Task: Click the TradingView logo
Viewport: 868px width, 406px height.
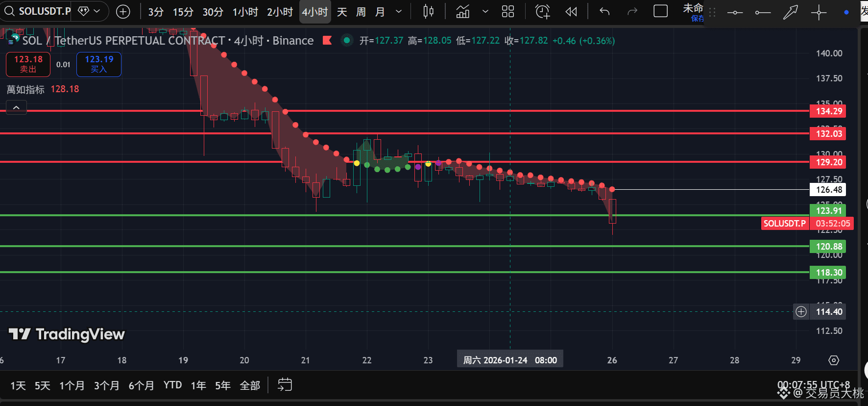Action: click(x=67, y=334)
